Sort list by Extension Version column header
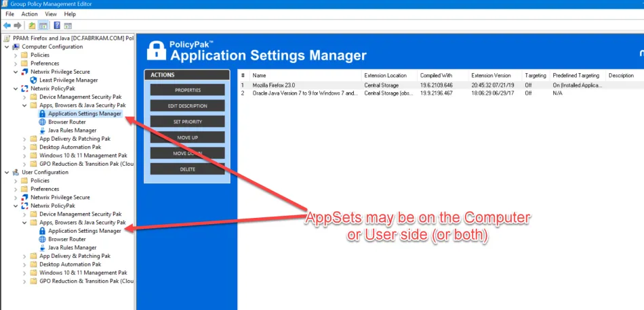 [491, 75]
